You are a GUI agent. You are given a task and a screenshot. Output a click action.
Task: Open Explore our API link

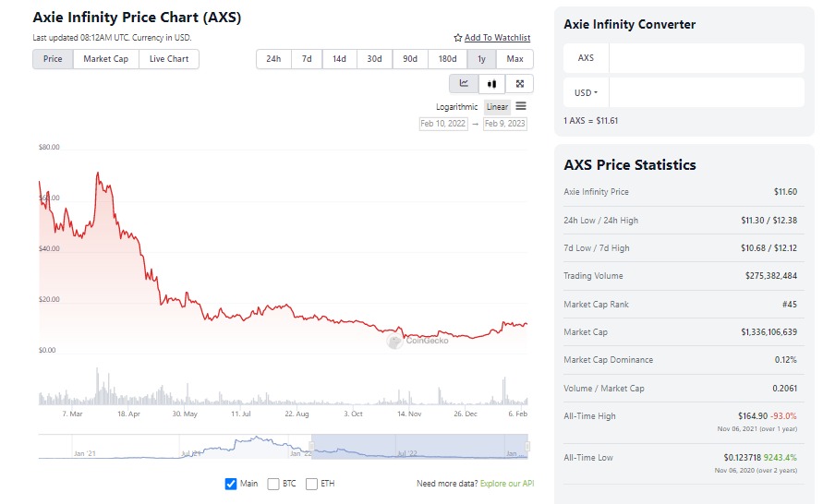pyautogui.click(x=507, y=484)
